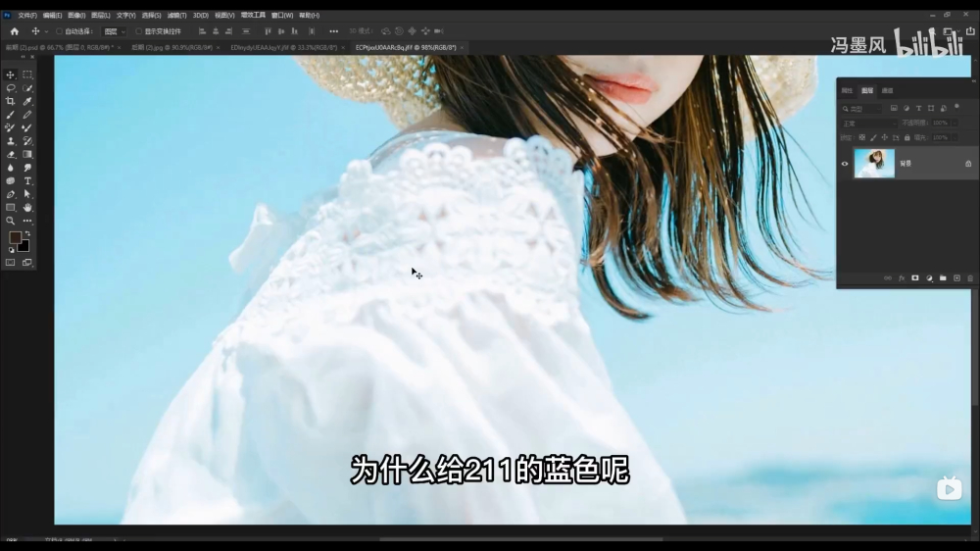
Task: Reset colors to default black and white
Action: pyautogui.click(x=11, y=250)
